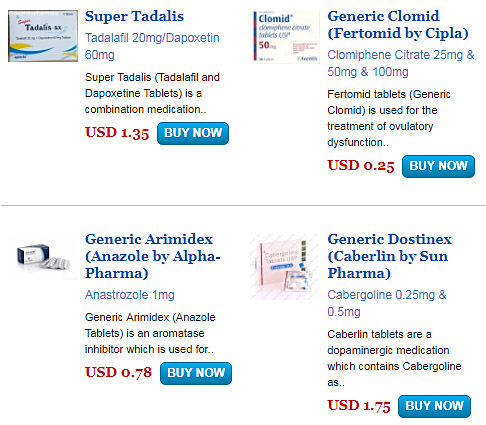Open Generic Dostinex (Caberlin by Sun Pharma) title
This screenshot has width=486, height=425.
coord(389,256)
